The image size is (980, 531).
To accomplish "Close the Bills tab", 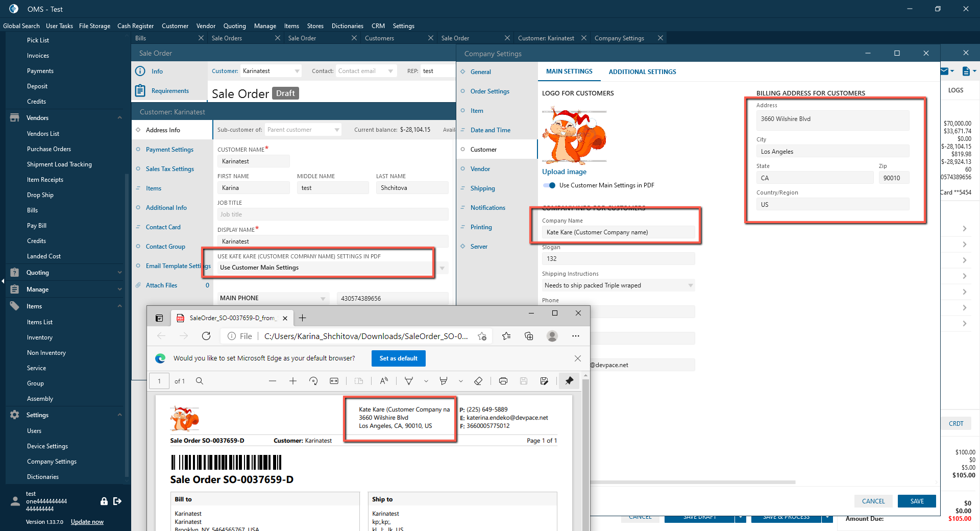I will (201, 38).
